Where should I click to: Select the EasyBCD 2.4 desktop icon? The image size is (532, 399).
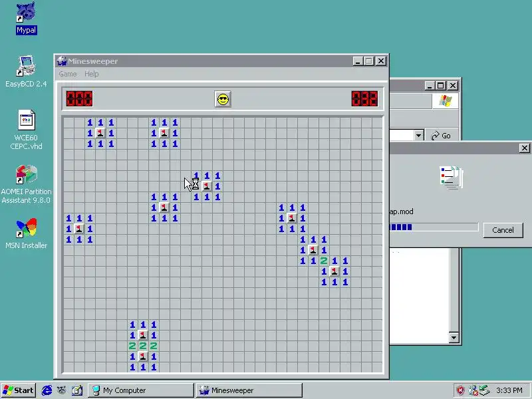(x=26, y=71)
